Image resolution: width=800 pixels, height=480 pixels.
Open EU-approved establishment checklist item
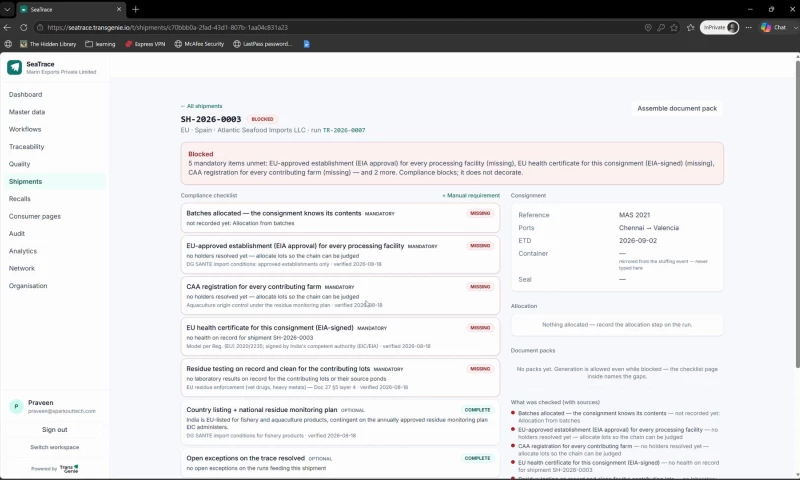[340, 255]
